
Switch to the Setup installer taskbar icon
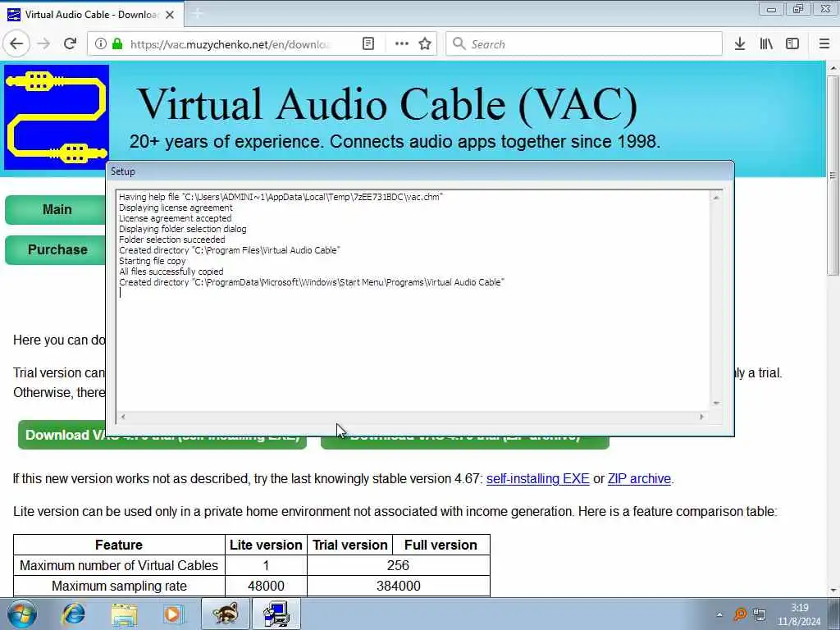(276, 614)
